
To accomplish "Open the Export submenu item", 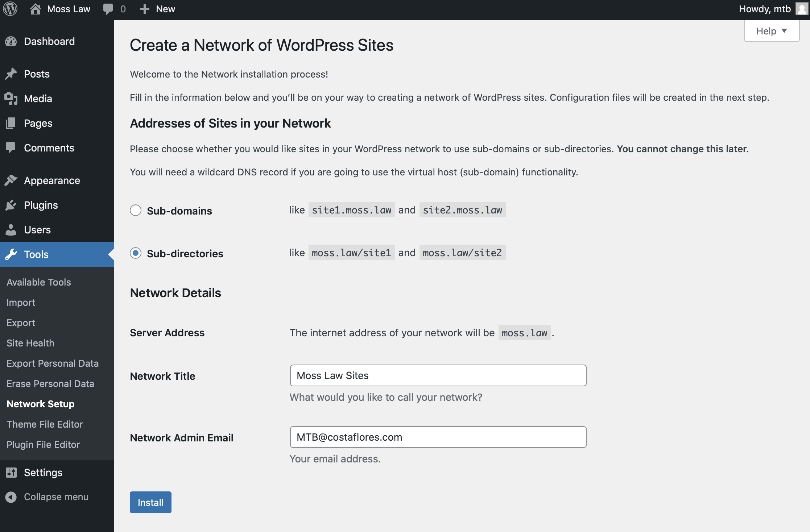I will [21, 323].
